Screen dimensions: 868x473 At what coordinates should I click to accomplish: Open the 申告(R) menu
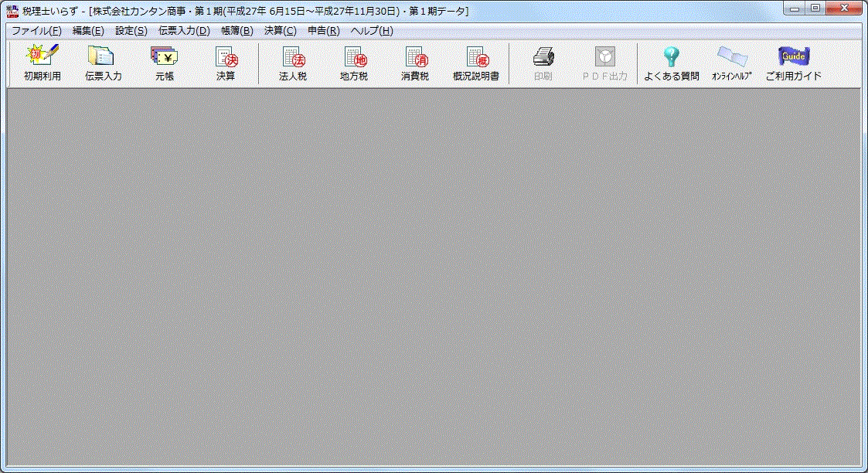(323, 31)
